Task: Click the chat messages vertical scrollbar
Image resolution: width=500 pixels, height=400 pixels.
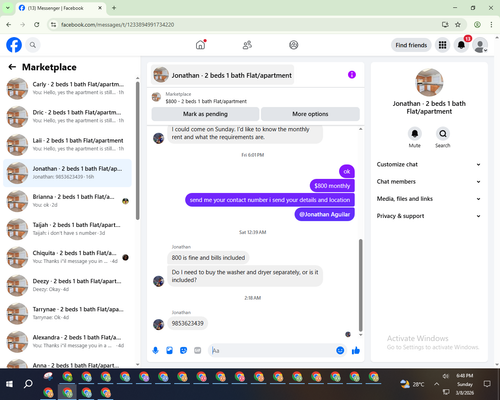Action: pyautogui.click(x=360, y=285)
